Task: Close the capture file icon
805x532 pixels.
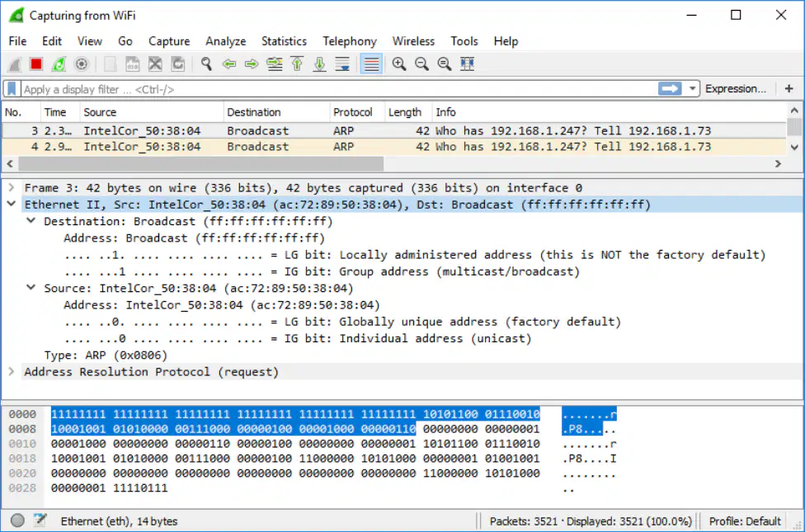Action: click(x=155, y=64)
